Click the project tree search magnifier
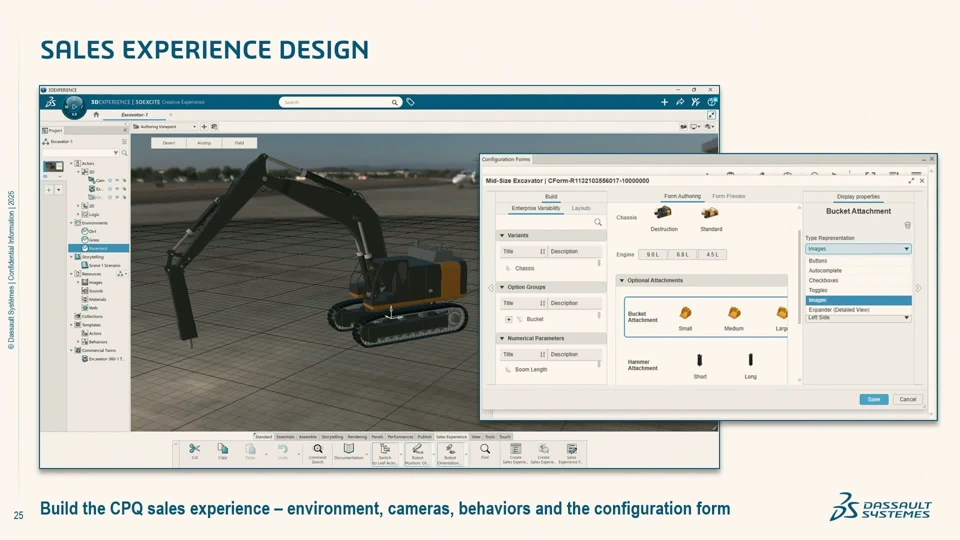 pos(124,153)
